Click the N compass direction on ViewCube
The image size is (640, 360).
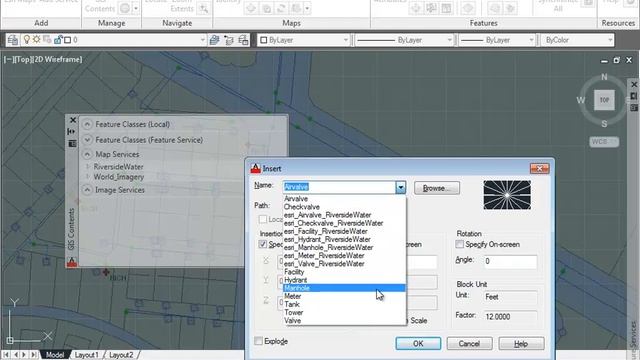click(x=604, y=77)
